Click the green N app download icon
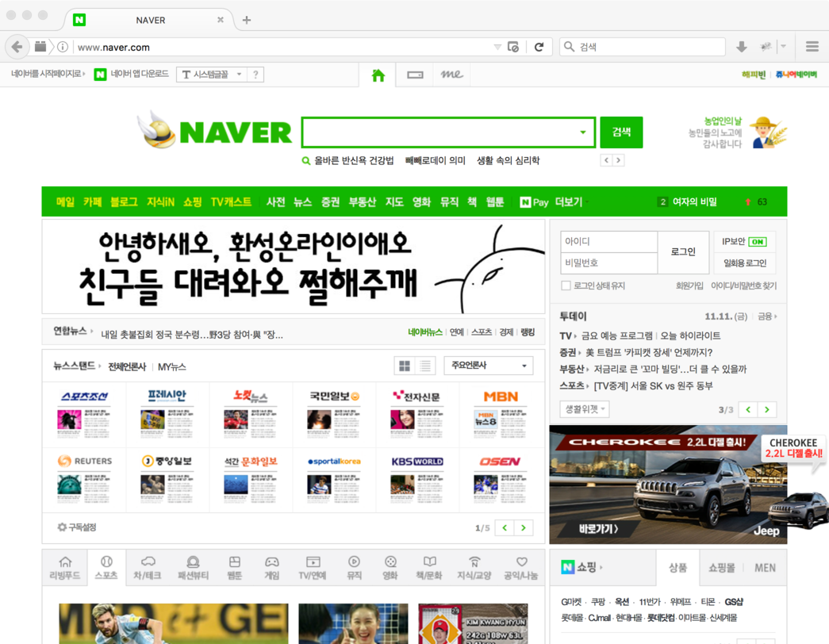 point(100,75)
